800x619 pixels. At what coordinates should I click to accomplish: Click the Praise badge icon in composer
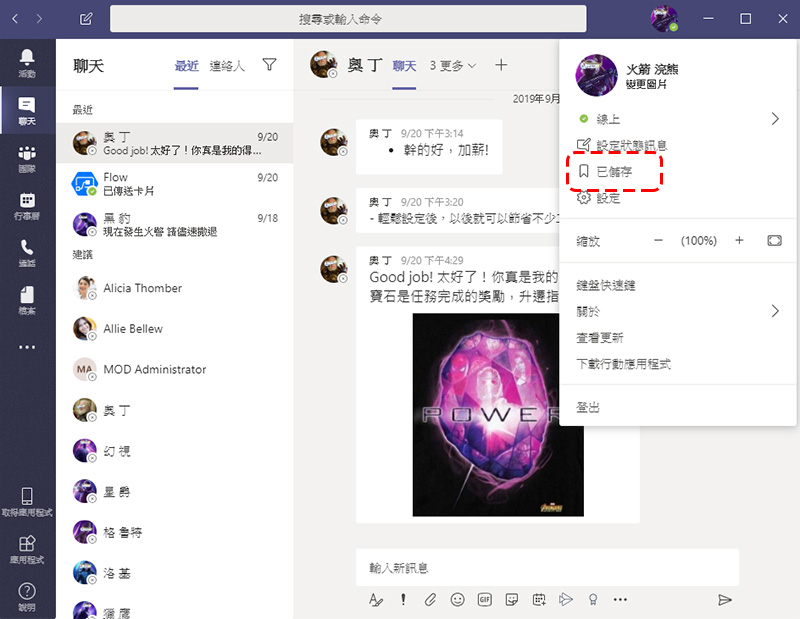coord(593,600)
